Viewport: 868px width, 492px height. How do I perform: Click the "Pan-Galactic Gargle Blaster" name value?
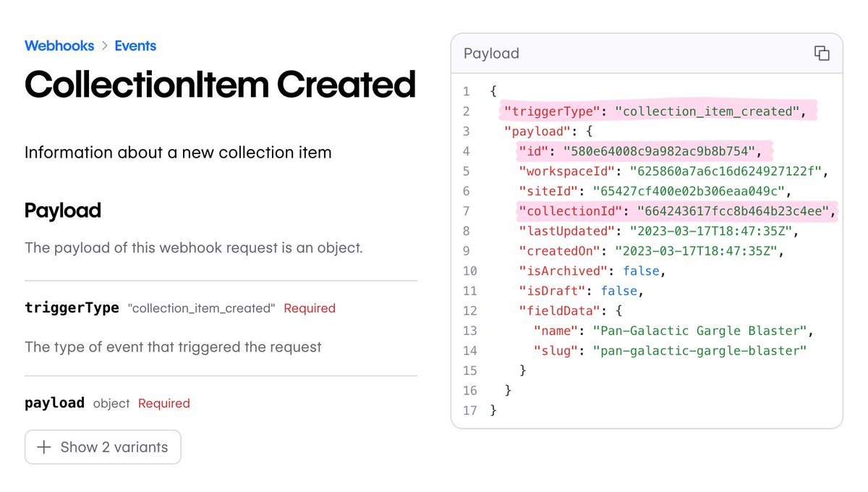pos(699,331)
